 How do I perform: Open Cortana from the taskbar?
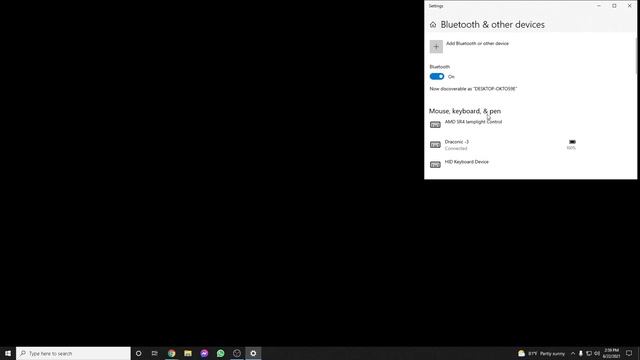(x=138, y=353)
